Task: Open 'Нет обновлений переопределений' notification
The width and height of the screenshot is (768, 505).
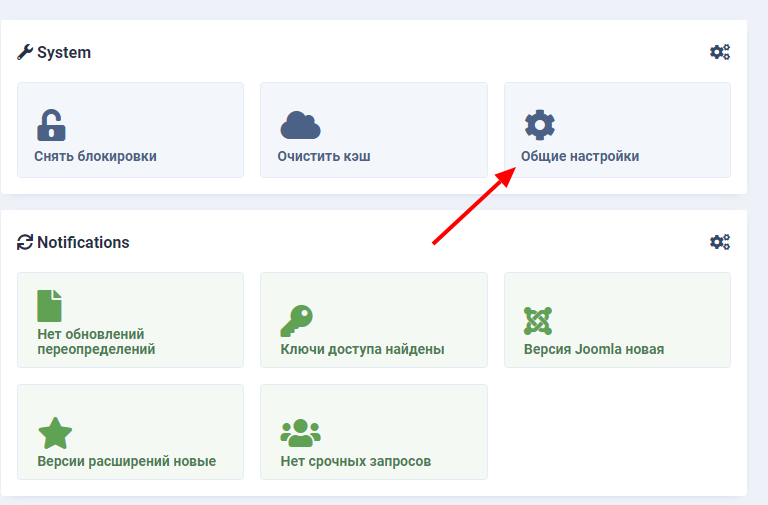Action: (x=130, y=320)
